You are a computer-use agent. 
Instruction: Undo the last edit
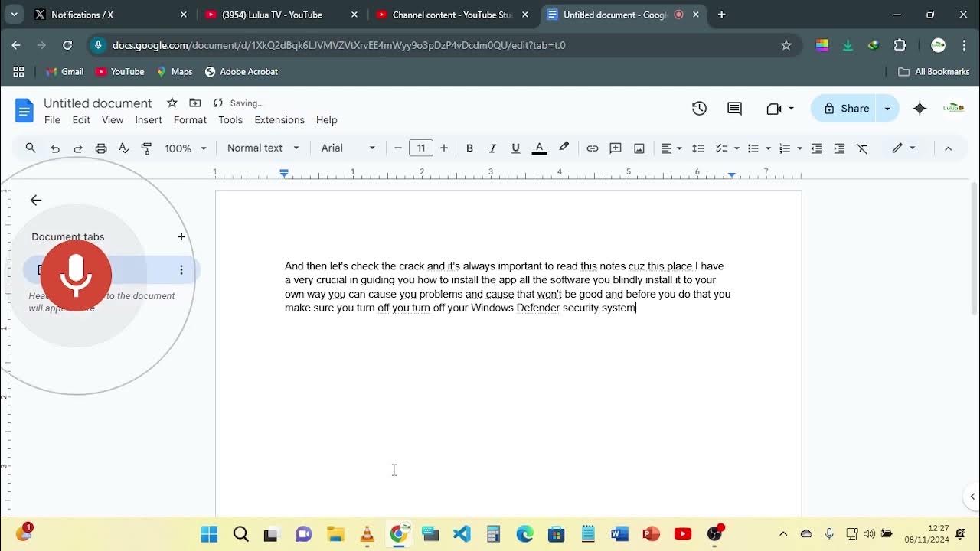[x=55, y=148]
